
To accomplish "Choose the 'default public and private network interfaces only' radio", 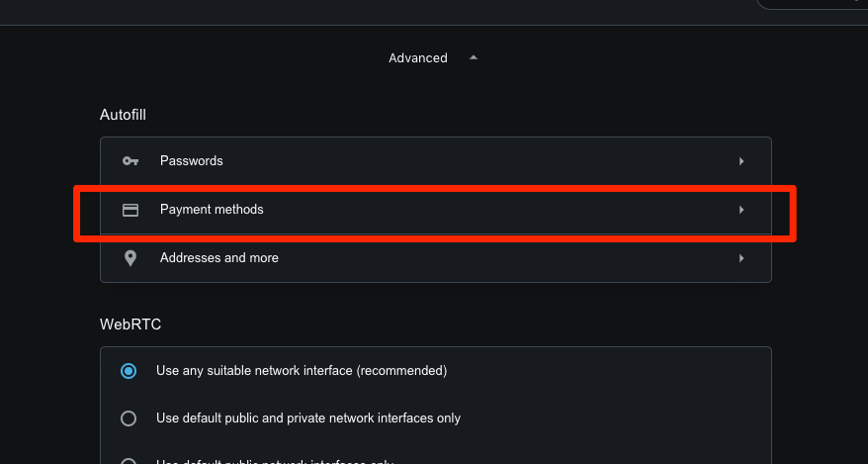I will pos(129,418).
